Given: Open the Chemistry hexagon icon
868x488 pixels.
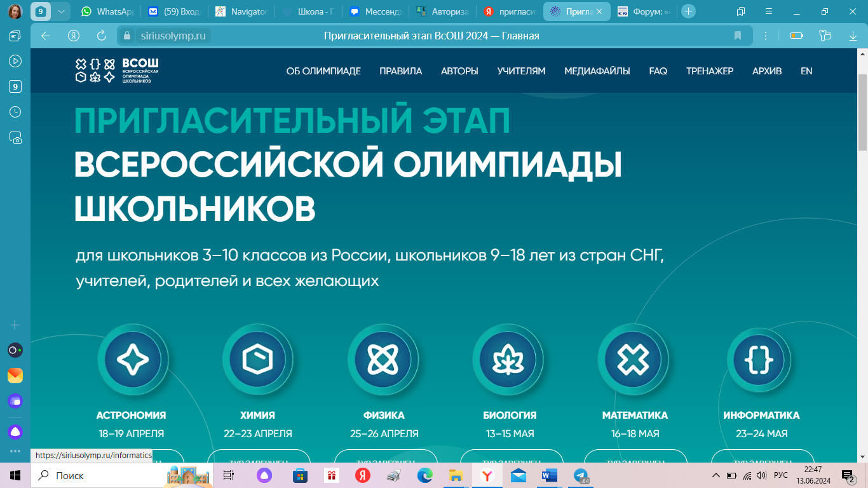Looking at the screenshot, I should pos(258,360).
